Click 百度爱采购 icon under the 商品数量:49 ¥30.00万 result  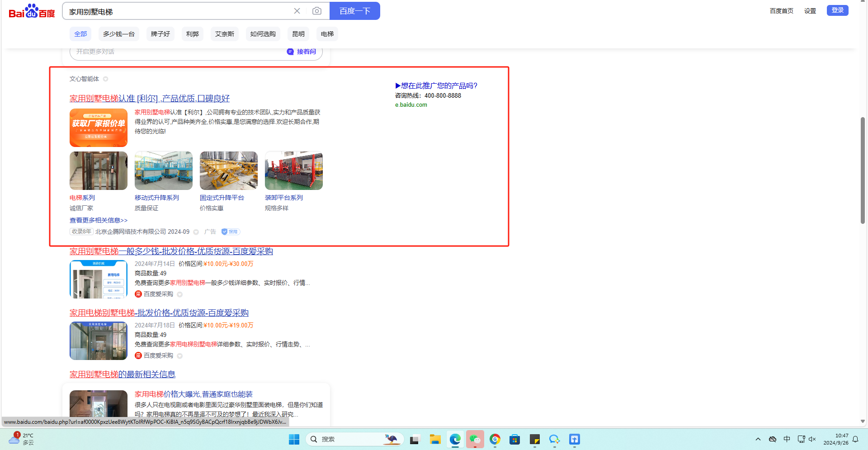[x=138, y=294]
